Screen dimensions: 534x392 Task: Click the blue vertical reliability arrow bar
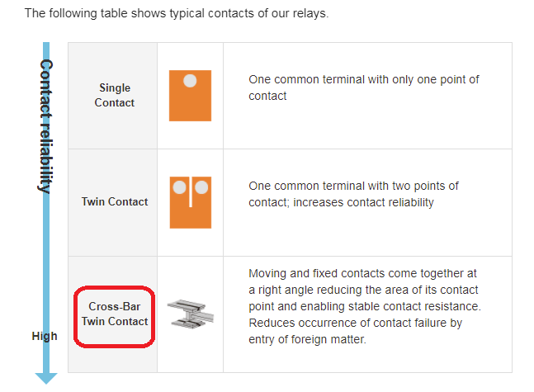pyautogui.click(x=46, y=207)
